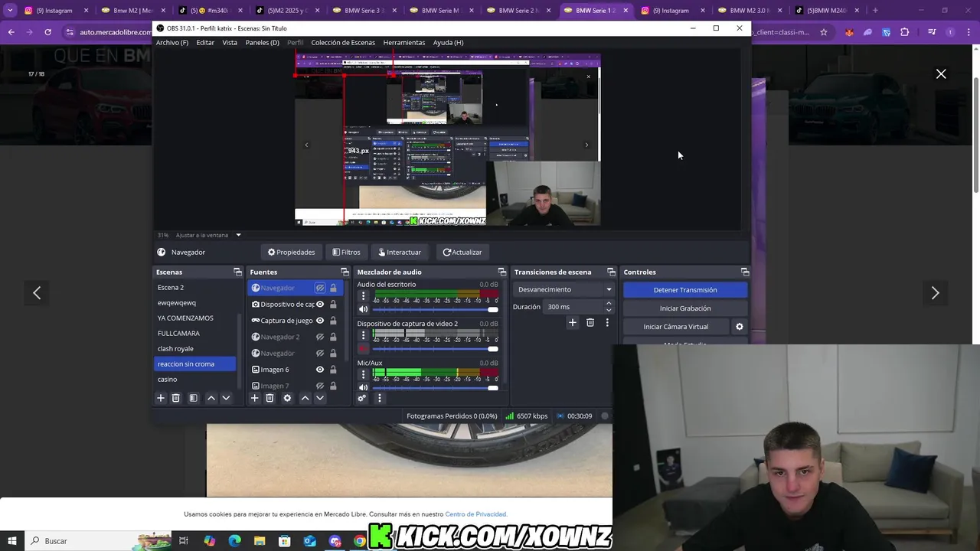Open advanced audio properties gears icon
The width and height of the screenshot is (980, 551).
[x=362, y=398]
